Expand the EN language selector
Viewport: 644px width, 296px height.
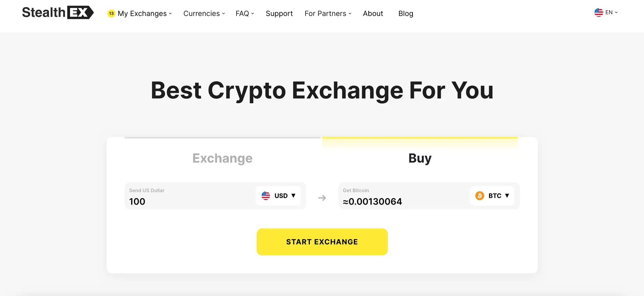pyautogui.click(x=611, y=12)
